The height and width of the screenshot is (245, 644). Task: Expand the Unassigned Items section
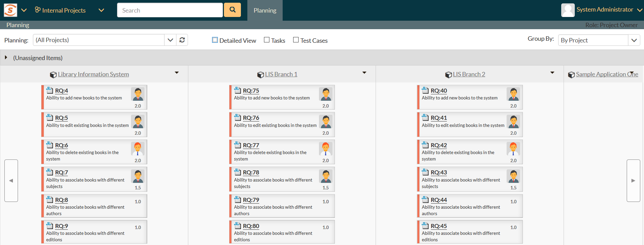click(6, 58)
